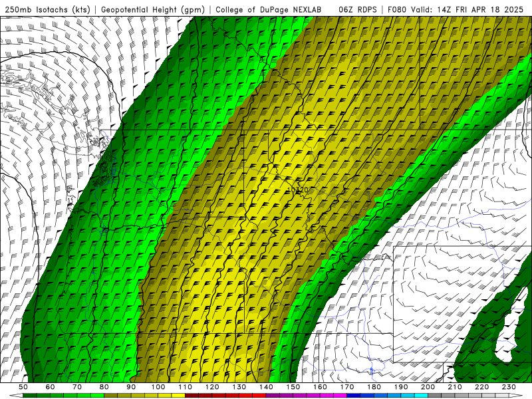The height and width of the screenshot is (399, 532).
Task: Click the 'Geopotential Height (gpm)' header label
Action: coord(153,10)
